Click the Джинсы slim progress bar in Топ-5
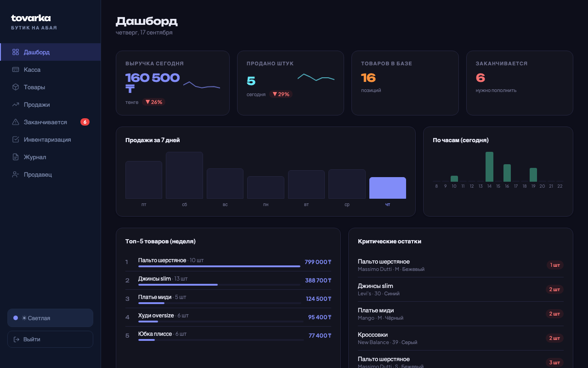This screenshot has height=368, width=588. [220, 285]
